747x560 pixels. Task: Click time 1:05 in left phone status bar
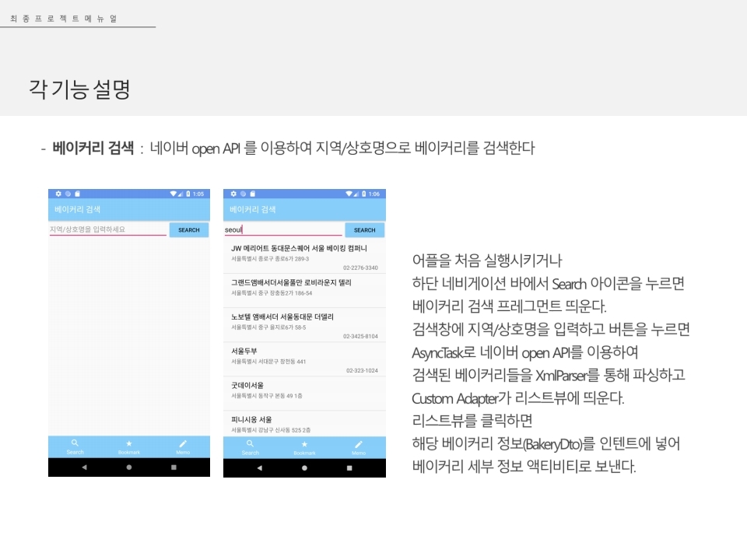point(198,194)
